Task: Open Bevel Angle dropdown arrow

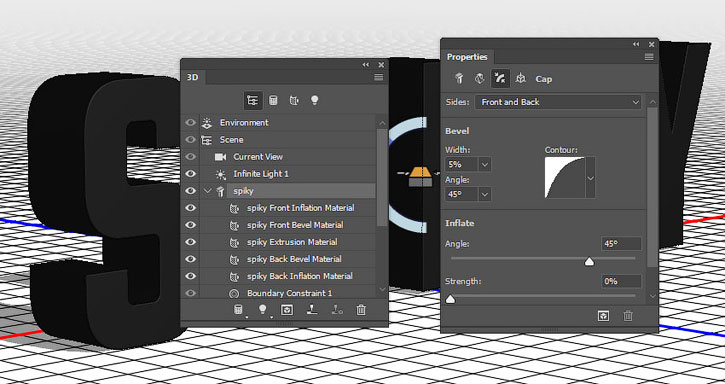Action: click(484, 194)
